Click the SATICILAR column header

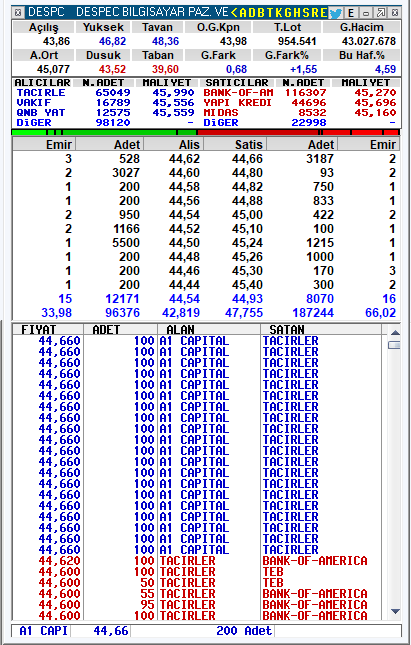tap(237, 83)
